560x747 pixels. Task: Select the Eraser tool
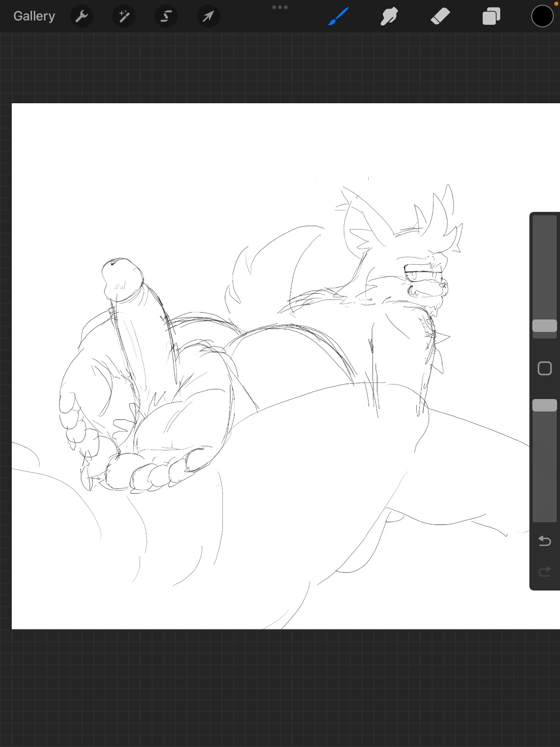coord(440,16)
